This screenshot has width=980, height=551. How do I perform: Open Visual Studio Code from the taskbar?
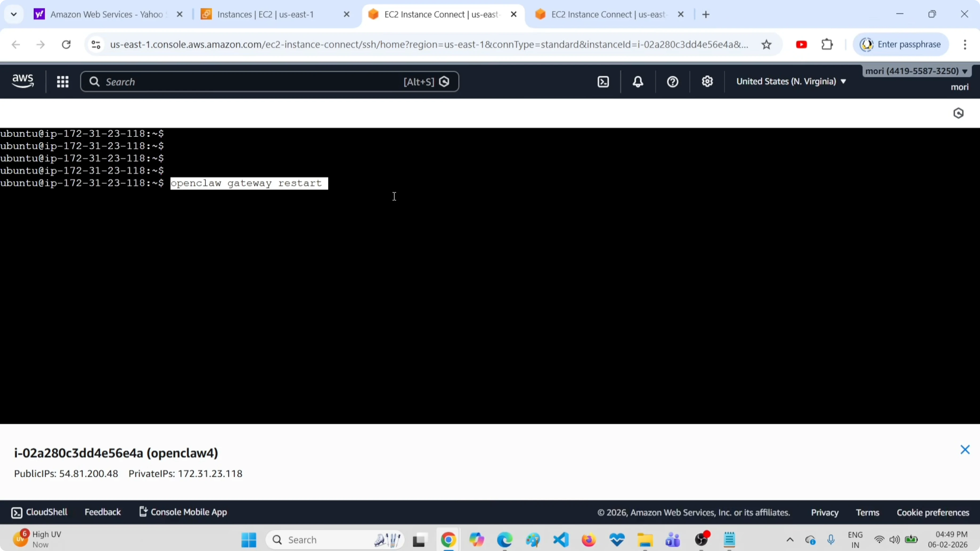[x=561, y=540]
